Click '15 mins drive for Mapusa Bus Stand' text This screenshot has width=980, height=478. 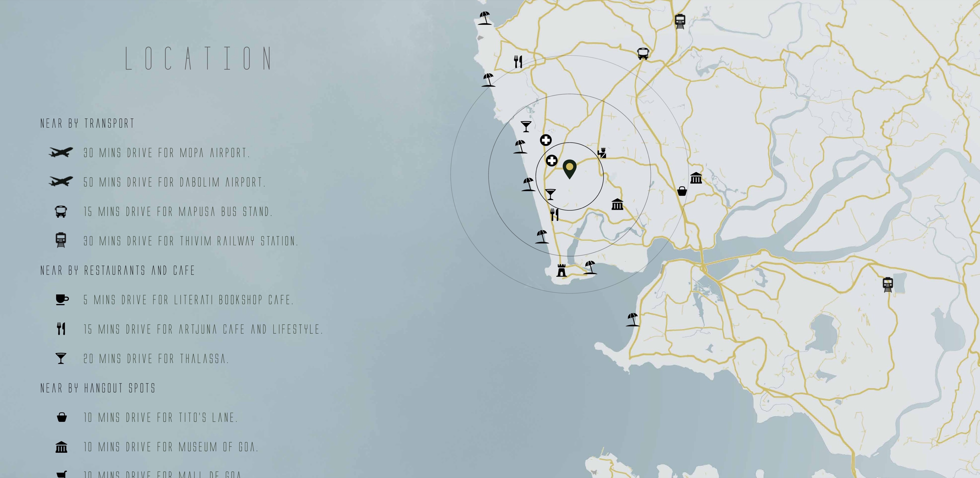(178, 211)
